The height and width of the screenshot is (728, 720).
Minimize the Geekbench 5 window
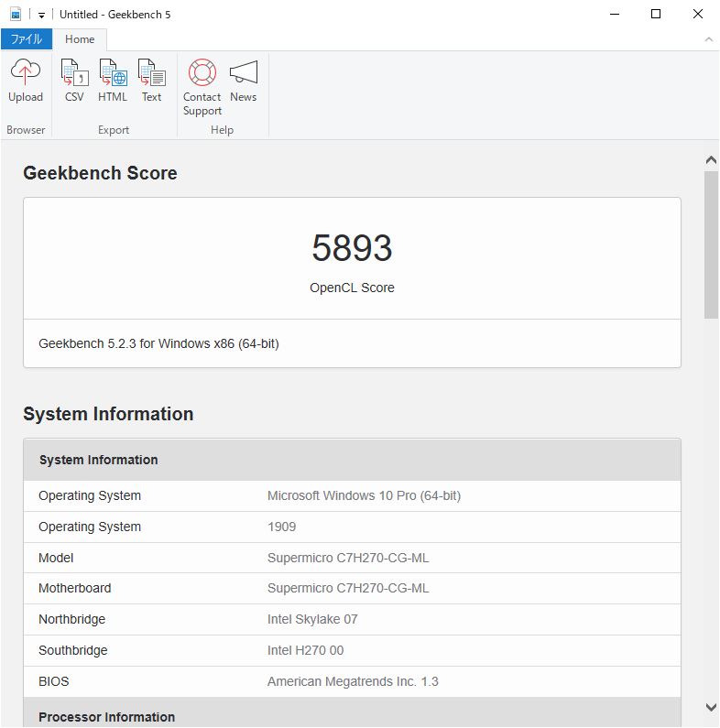coord(615,15)
